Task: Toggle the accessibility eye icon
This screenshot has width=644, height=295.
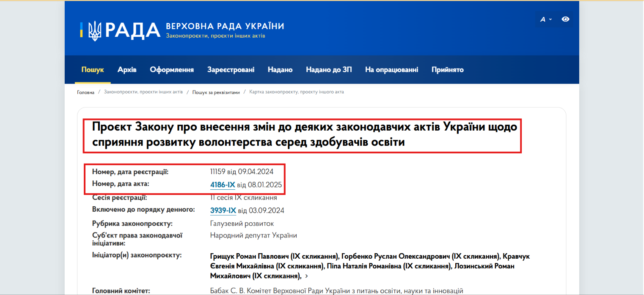Action: [565, 19]
